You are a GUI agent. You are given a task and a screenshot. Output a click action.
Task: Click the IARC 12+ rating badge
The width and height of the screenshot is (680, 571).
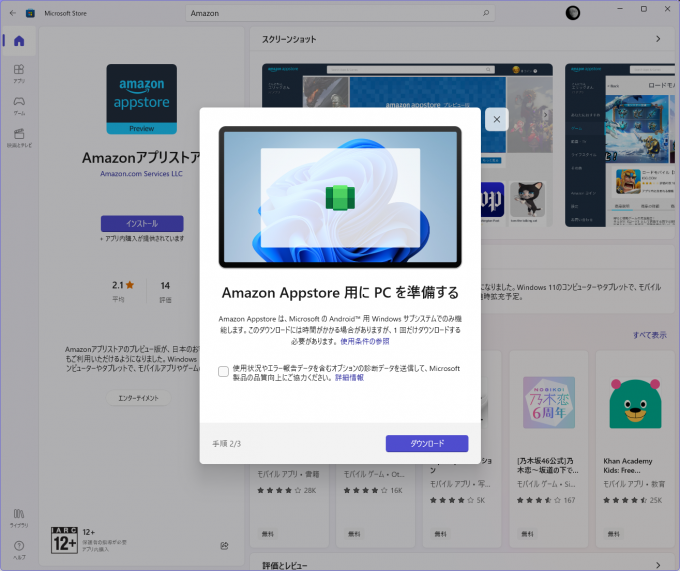64,540
